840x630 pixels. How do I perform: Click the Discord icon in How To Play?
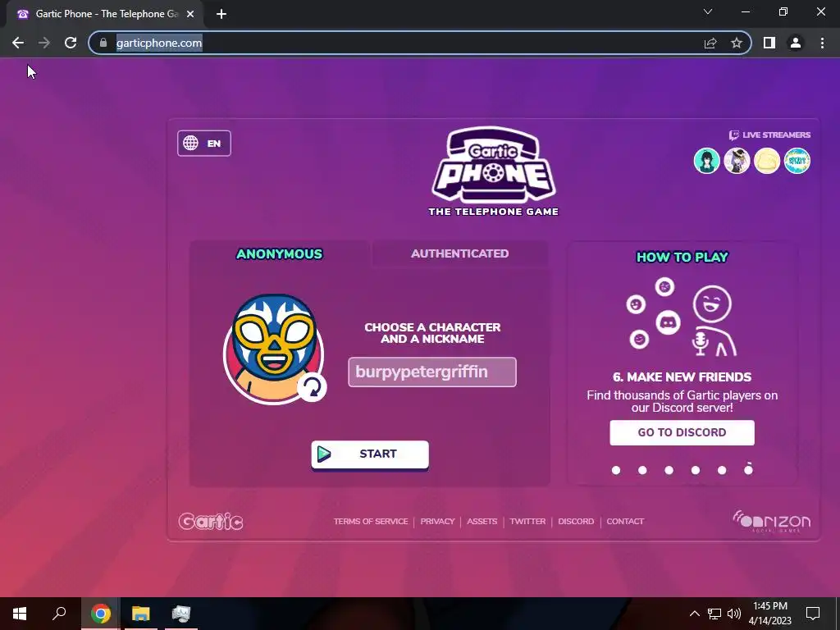[668, 322]
